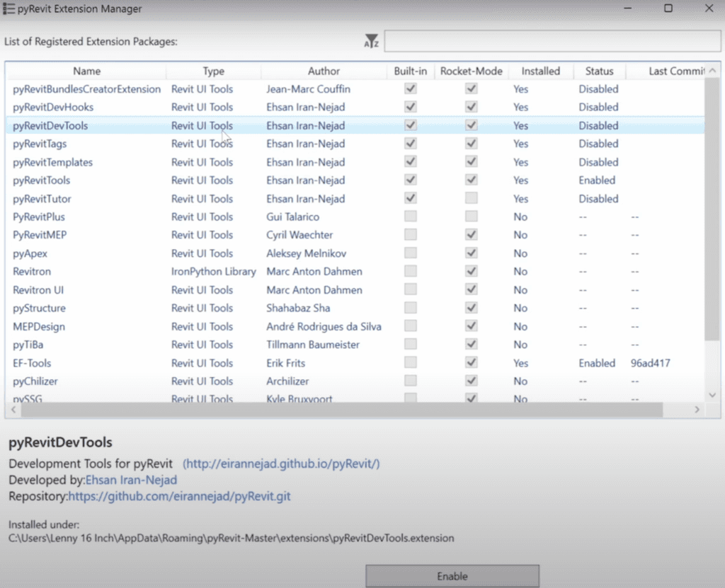Click author Tillmann Baumeister
The width and height of the screenshot is (725, 588).
click(313, 345)
